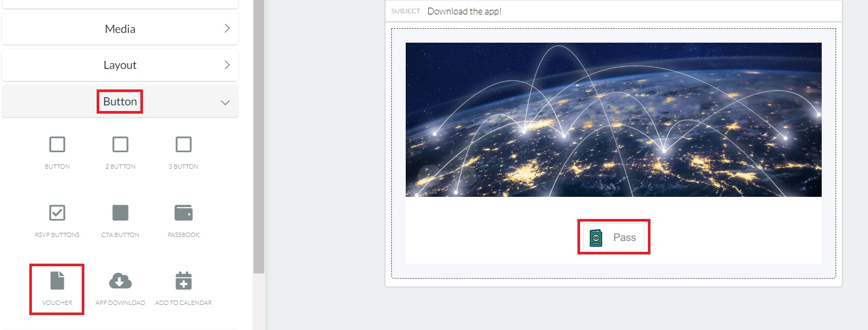Click the sidebar vertical scrollbar
This screenshot has height=330, width=868.
259,136
